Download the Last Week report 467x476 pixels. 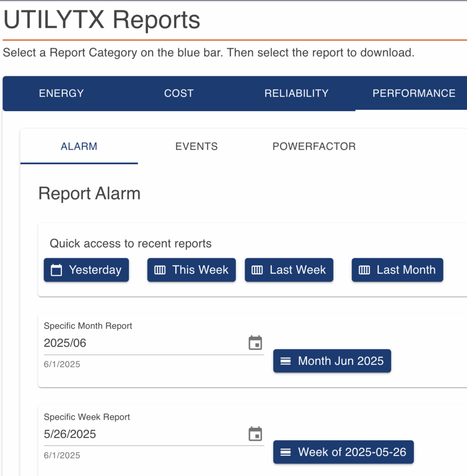point(289,270)
